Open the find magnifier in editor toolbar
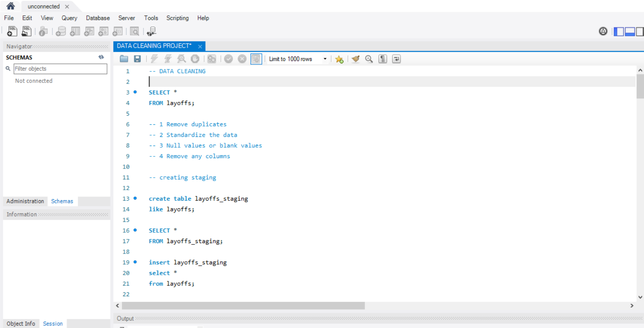Screen dimensions: 644x328 coord(369,59)
